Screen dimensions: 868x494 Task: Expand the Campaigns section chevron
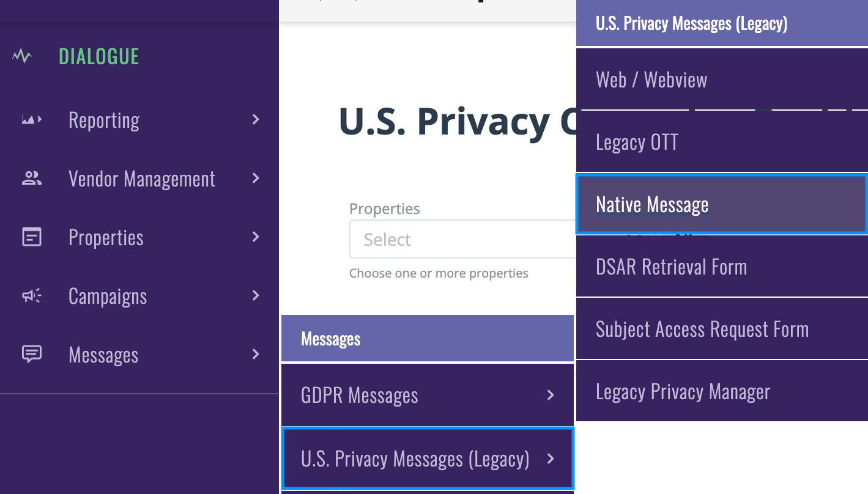click(256, 295)
